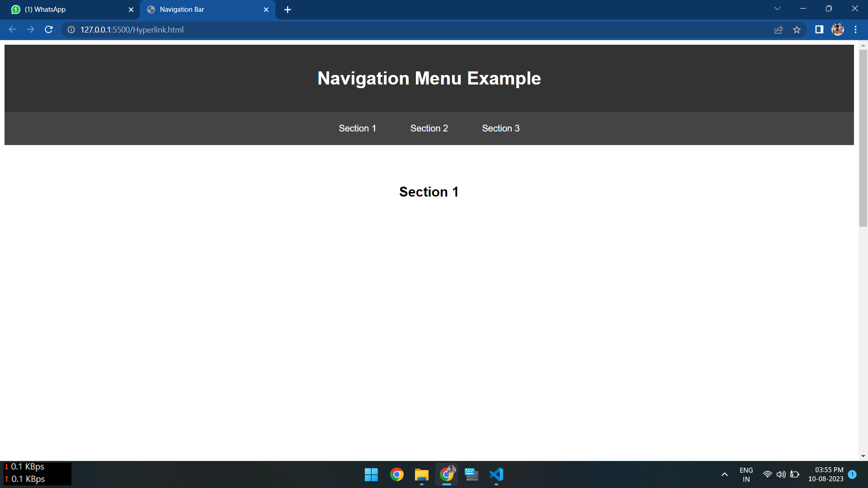Open the Chrome three-dot menu

click(855, 29)
